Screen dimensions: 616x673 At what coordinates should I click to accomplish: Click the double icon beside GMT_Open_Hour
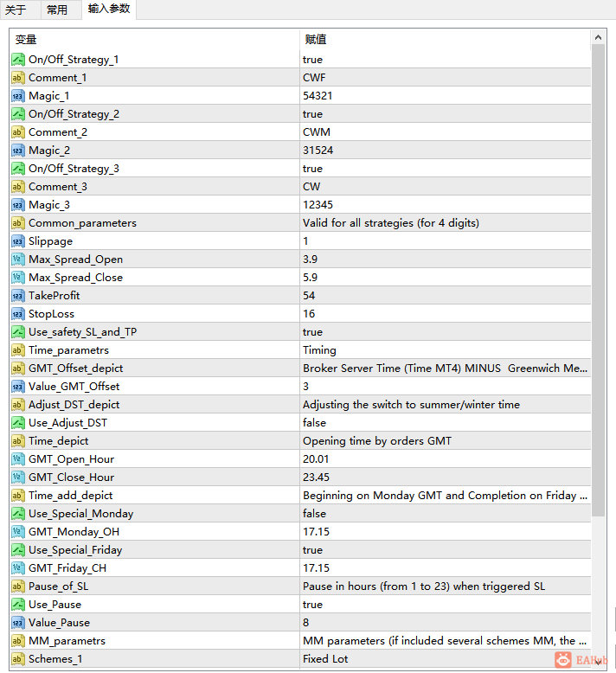coord(18,459)
